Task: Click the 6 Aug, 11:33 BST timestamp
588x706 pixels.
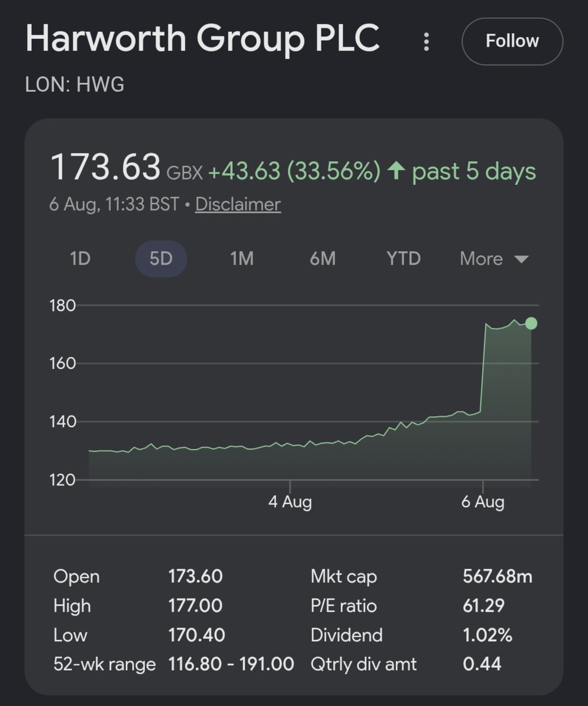Action: click(114, 205)
